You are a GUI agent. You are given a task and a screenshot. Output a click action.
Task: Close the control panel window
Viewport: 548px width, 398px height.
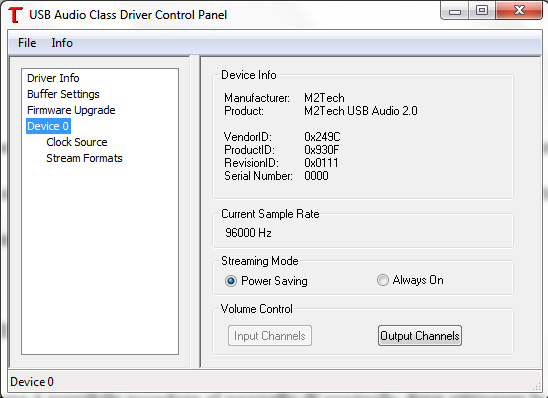point(519,10)
